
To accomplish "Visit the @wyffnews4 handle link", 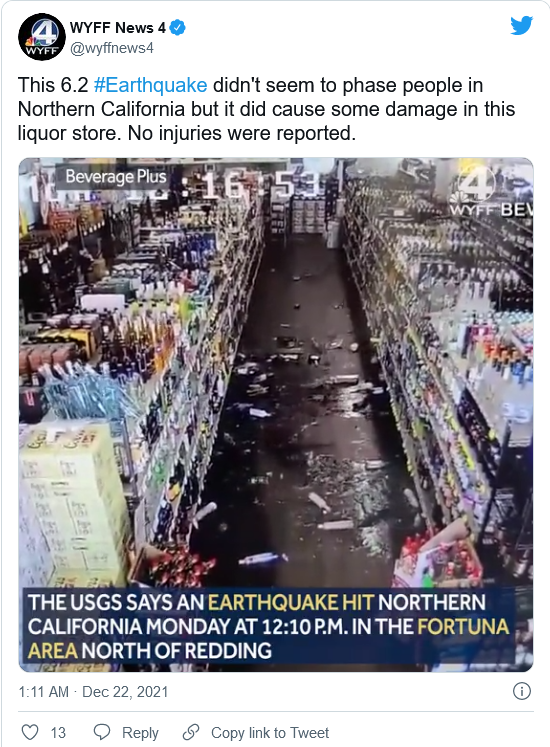I will tap(112, 48).
